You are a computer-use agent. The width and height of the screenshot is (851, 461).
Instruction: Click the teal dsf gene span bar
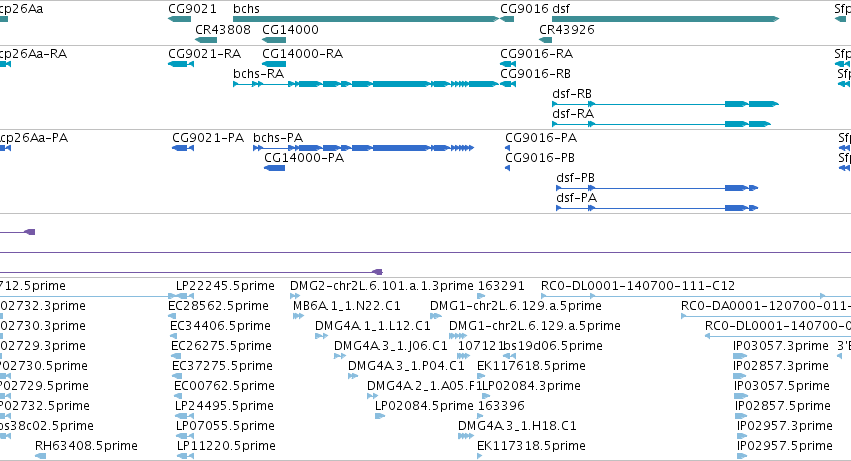click(665, 19)
